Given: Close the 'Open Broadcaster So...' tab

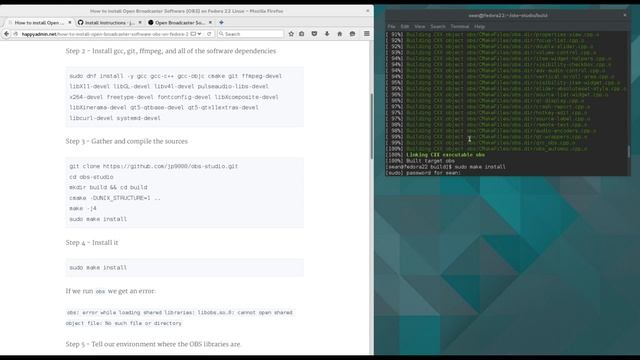Looking at the screenshot, I should point(210,22).
